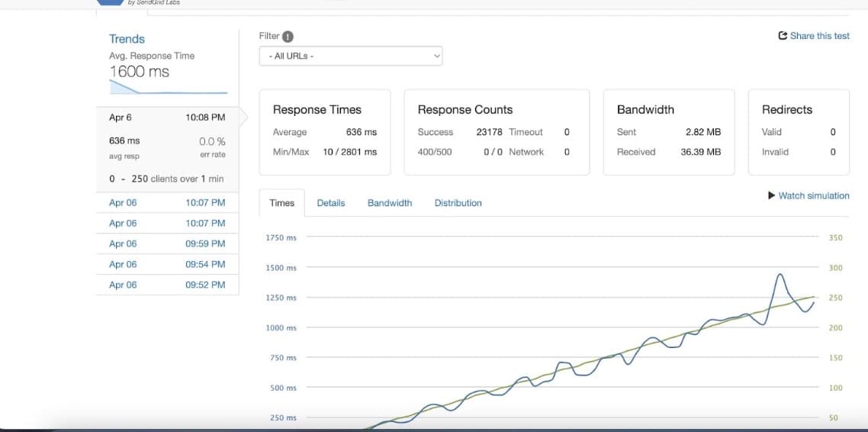
Task: Open the Apr 06 09:59 PM test run
Action: (x=167, y=243)
